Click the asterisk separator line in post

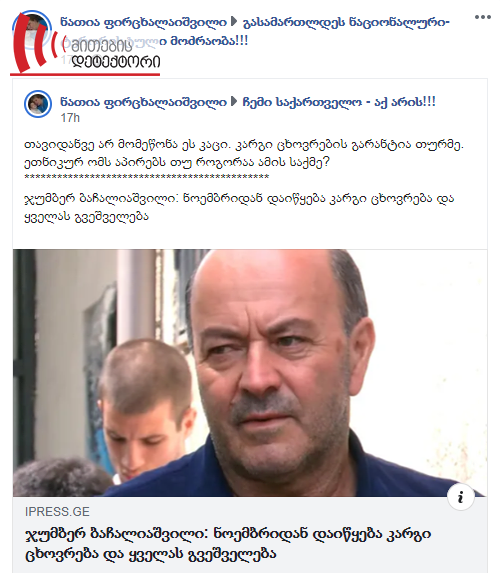(x=147, y=177)
